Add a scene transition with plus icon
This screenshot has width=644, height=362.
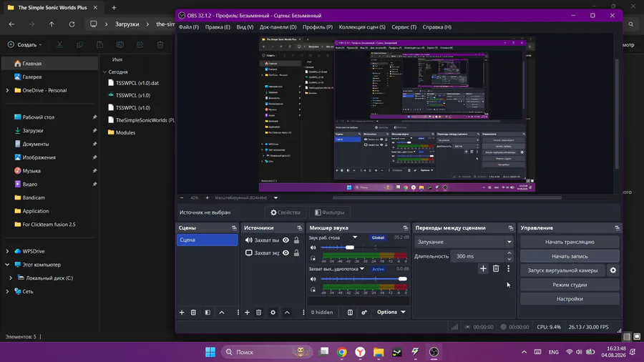483,269
